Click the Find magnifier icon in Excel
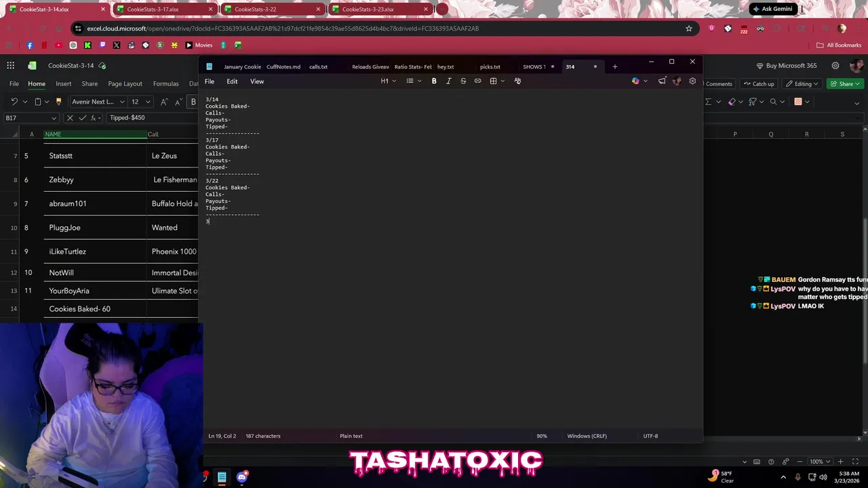The height and width of the screenshot is (488, 868). coord(772,102)
